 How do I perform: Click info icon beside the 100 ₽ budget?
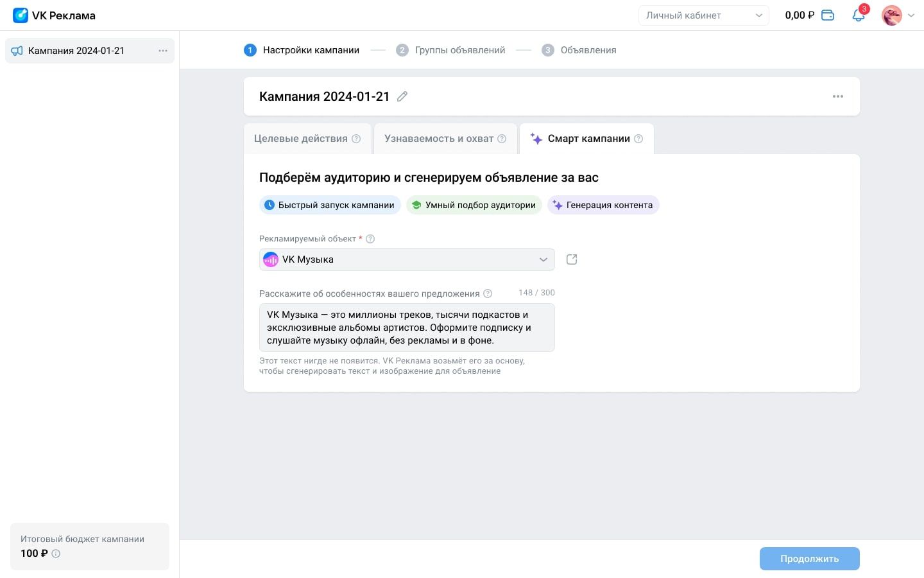[56, 554]
